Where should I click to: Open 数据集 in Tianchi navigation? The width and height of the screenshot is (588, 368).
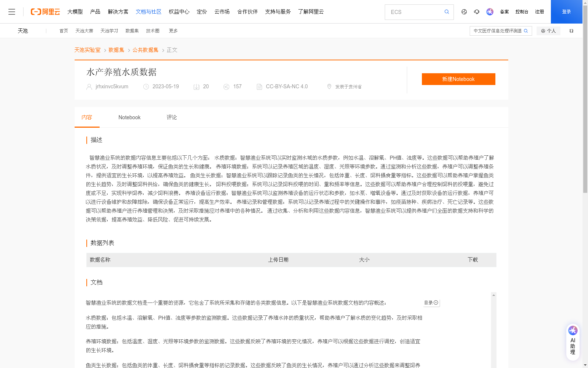(132, 31)
